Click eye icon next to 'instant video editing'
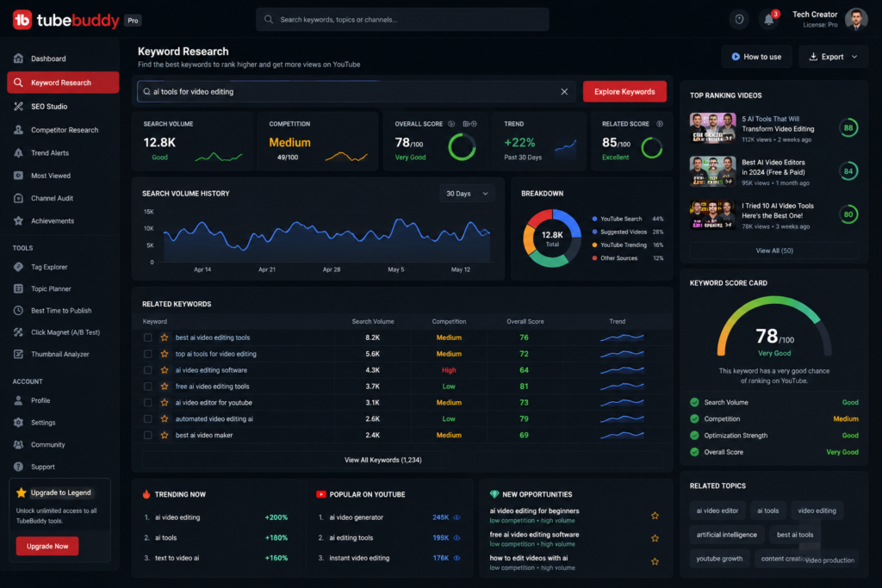 coord(457,558)
